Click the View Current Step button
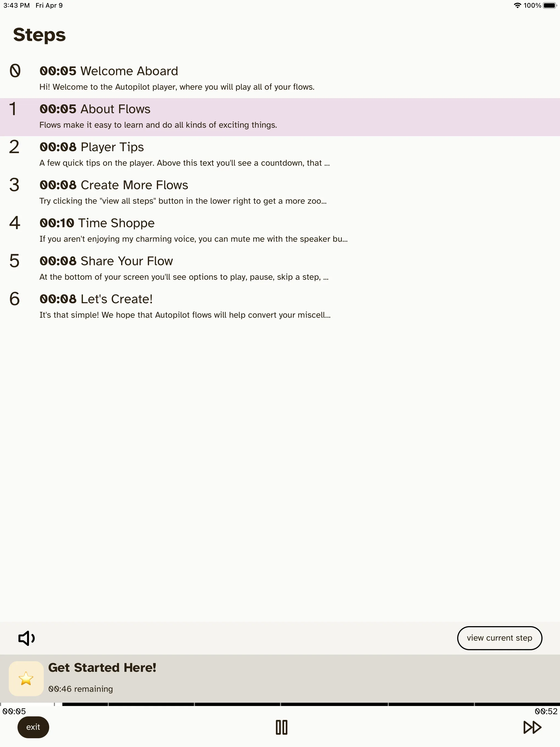This screenshot has height=747, width=560. pos(499,638)
